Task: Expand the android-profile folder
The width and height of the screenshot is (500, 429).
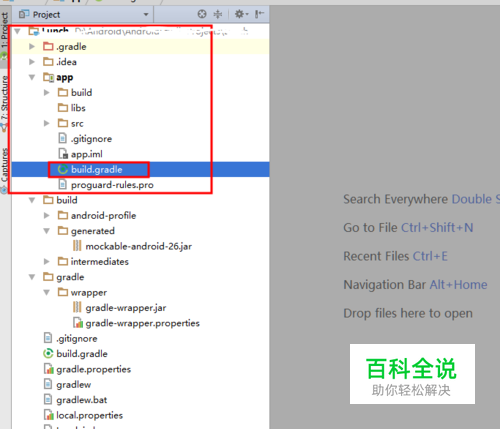Action: click(46, 216)
